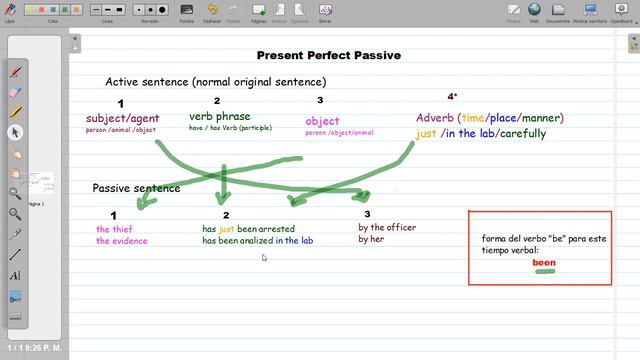Click 'have / has Verb (participle)' text

[230, 128]
